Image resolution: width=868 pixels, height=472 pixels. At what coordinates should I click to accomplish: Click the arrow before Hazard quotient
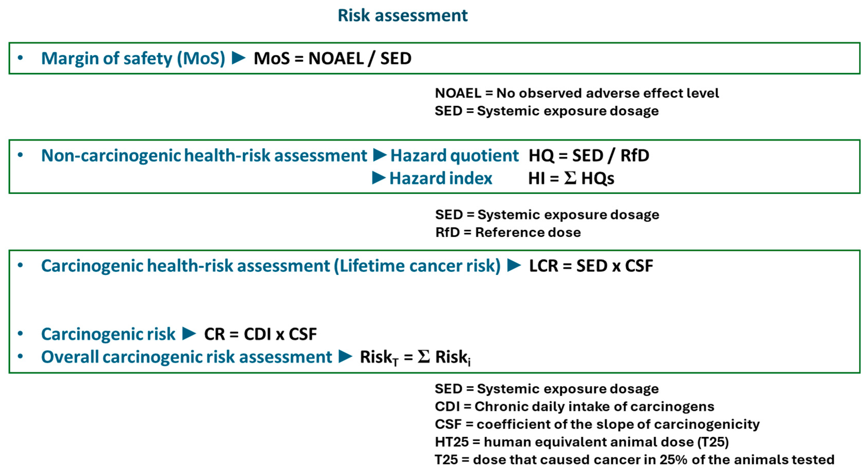coord(380,155)
